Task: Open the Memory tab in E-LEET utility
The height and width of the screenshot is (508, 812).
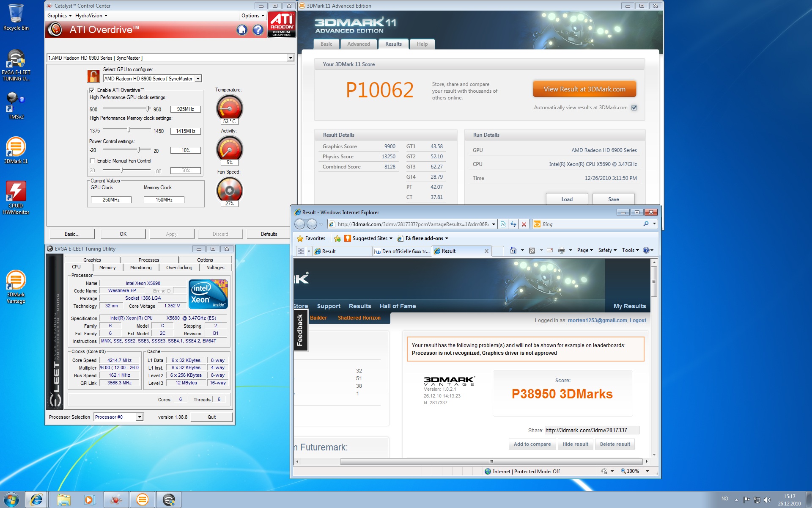Action: [107, 268]
